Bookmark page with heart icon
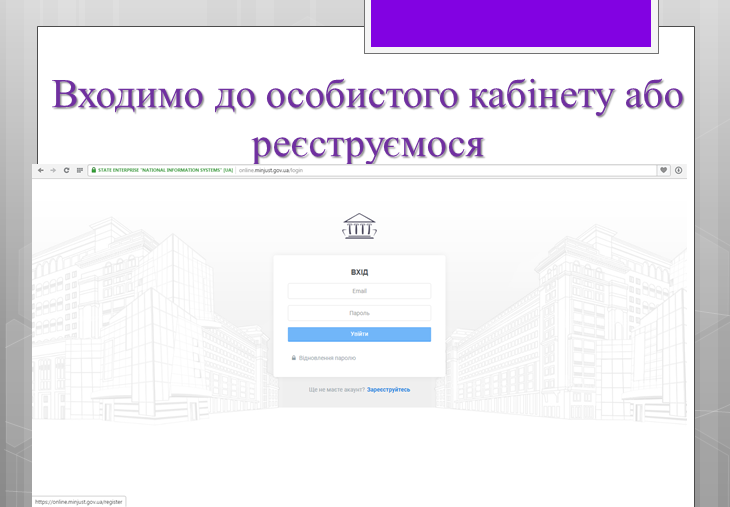This screenshot has height=507, width=730. (663, 170)
